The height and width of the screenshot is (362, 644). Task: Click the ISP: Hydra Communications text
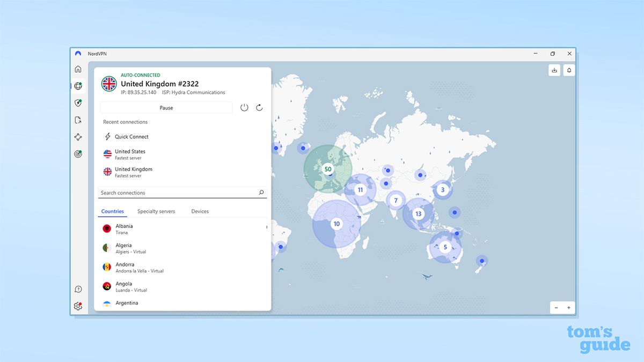[x=194, y=92]
